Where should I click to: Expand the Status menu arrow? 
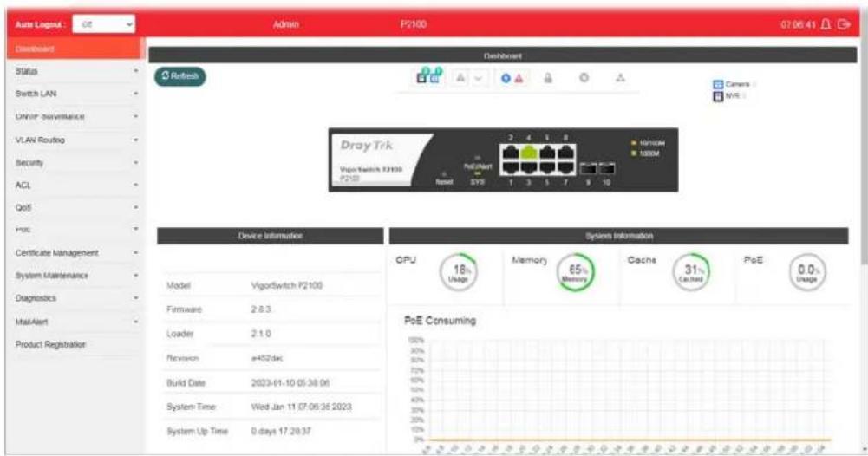point(135,71)
